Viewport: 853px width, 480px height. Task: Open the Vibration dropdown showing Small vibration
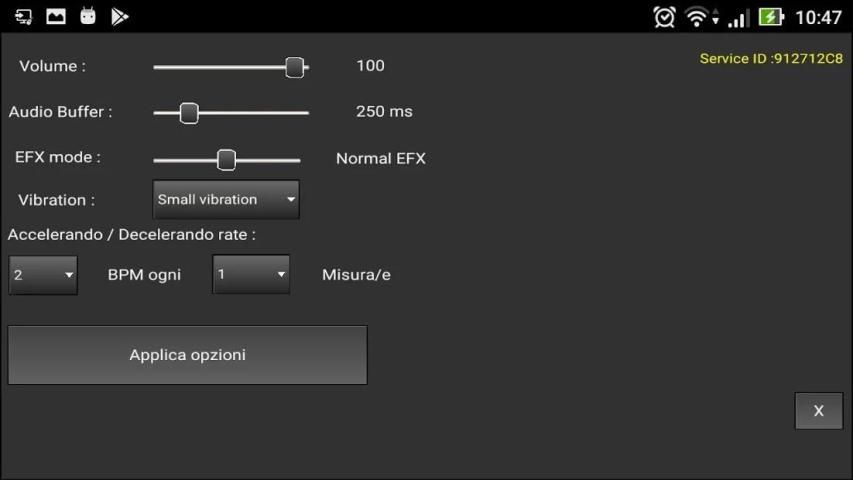coord(226,199)
